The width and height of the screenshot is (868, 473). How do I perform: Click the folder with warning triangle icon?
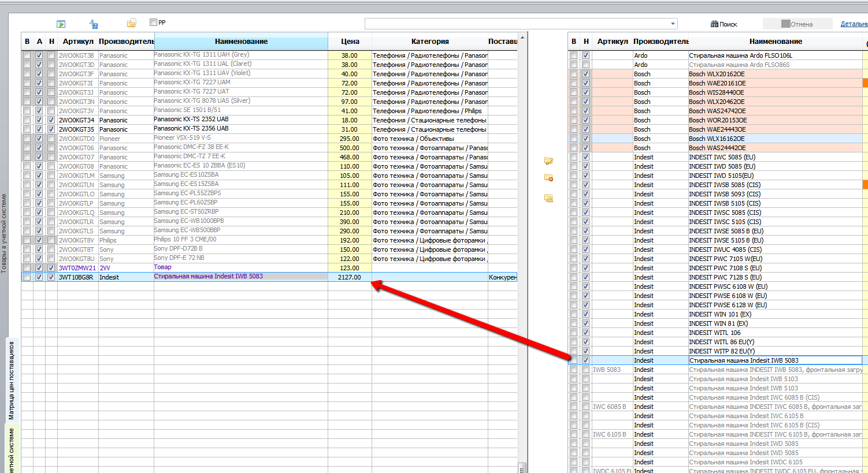548,198
